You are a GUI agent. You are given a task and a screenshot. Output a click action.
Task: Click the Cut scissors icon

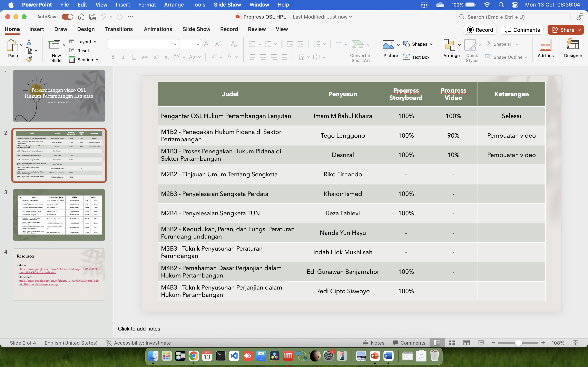29,42
